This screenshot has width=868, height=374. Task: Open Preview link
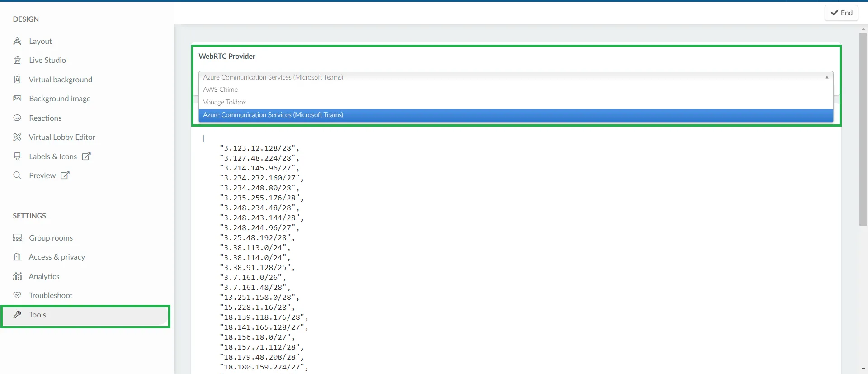[x=42, y=175]
